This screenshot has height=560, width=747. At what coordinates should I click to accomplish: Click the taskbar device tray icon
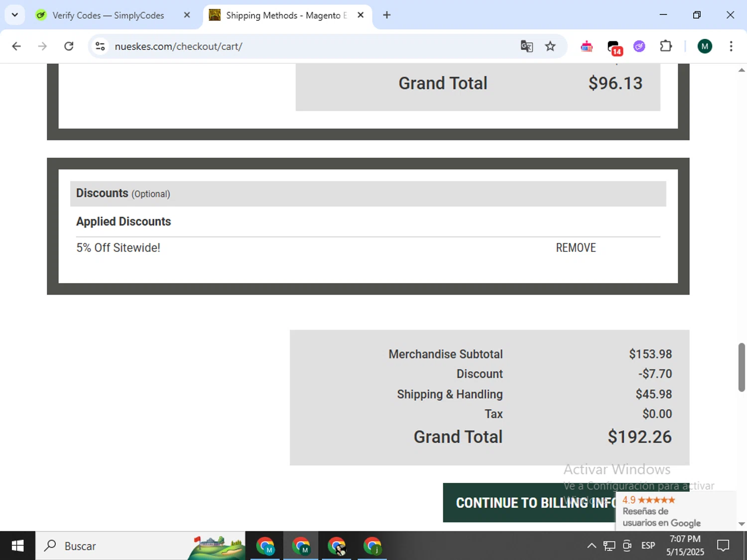627,546
